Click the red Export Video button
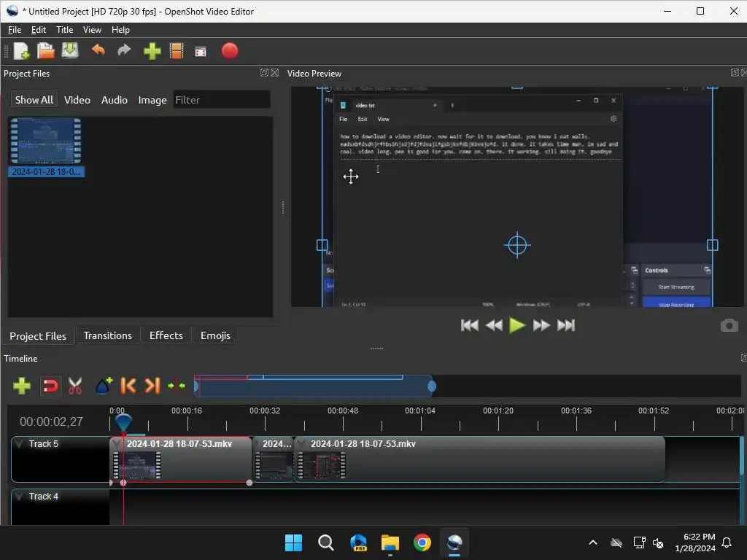 click(230, 51)
